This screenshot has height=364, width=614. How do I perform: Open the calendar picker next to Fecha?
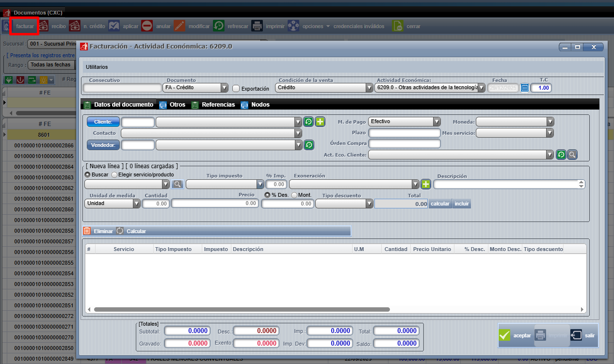525,88
